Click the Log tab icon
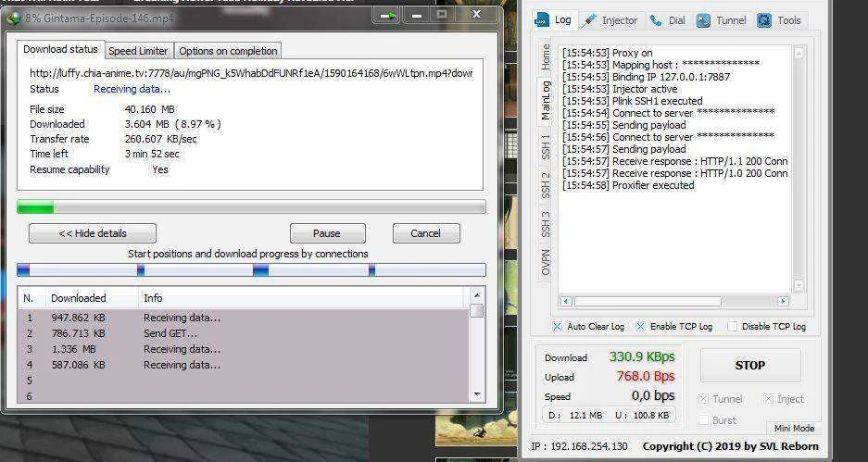Viewport: 868px width, 462px height. click(x=541, y=20)
